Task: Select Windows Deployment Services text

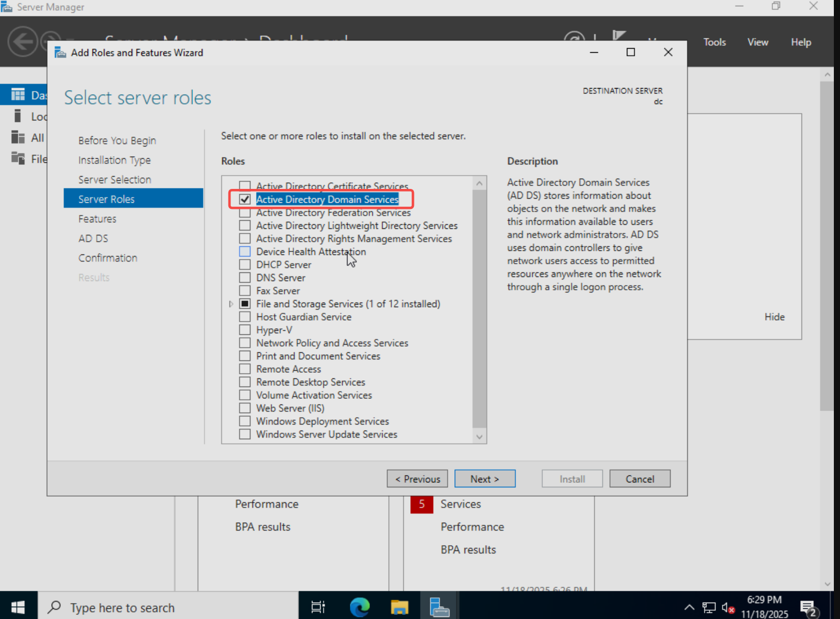Action: coord(322,421)
